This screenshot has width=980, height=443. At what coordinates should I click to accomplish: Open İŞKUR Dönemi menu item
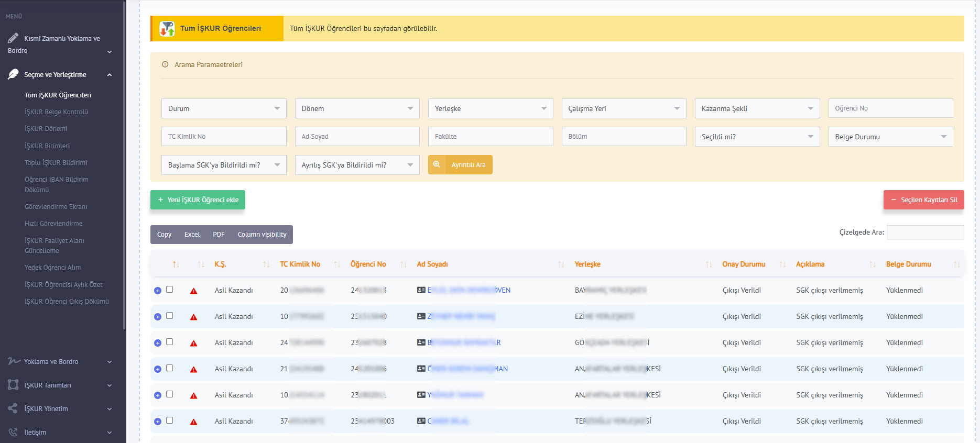(x=46, y=129)
